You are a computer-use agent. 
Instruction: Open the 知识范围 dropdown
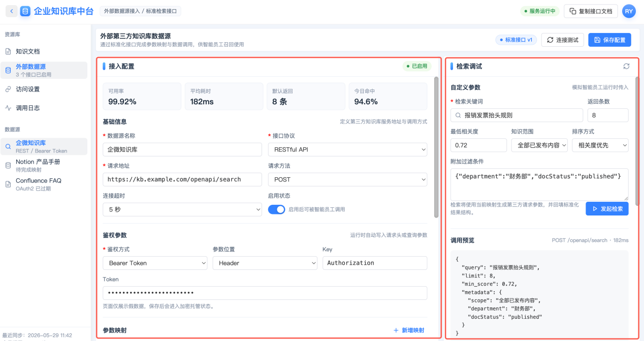click(x=539, y=145)
